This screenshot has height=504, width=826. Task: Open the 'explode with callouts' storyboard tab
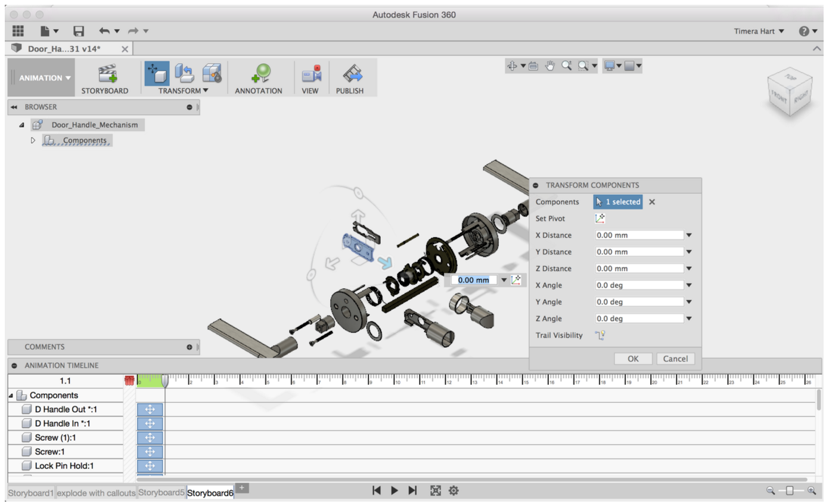(x=96, y=493)
